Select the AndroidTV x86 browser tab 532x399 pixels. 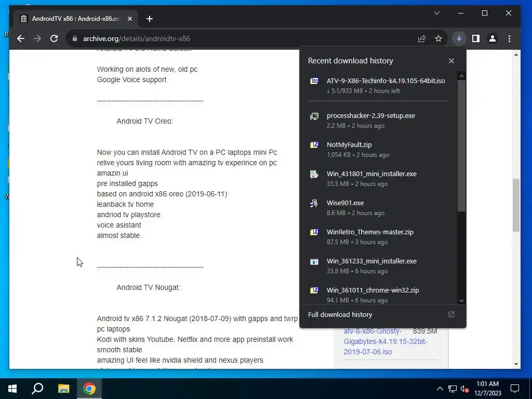point(76,19)
